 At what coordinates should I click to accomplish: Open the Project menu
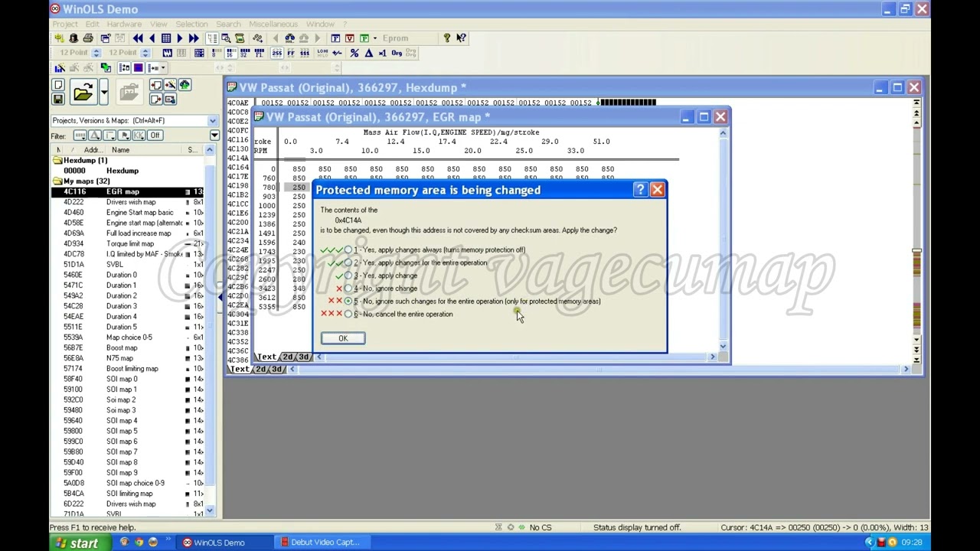[65, 24]
